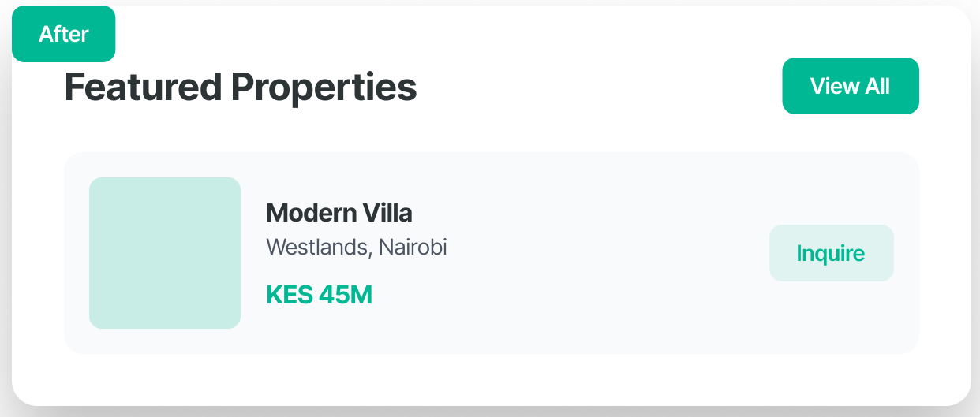Click the Westlands, Nairobi location text
Viewport: 980px width, 417px height.
(357, 248)
